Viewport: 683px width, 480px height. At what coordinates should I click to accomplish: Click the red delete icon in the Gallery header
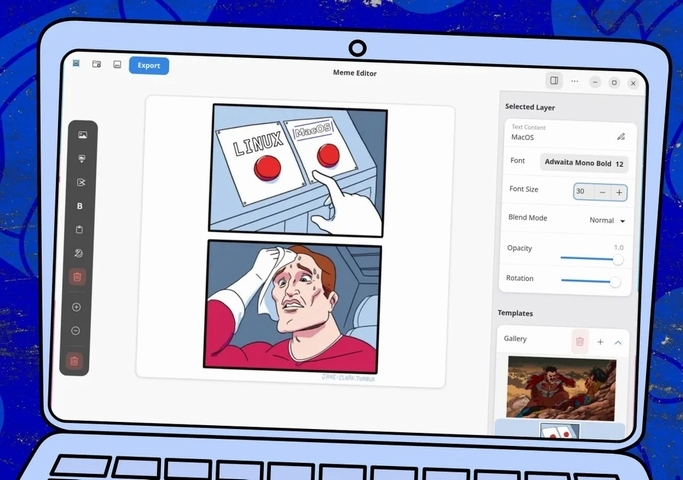click(x=580, y=341)
